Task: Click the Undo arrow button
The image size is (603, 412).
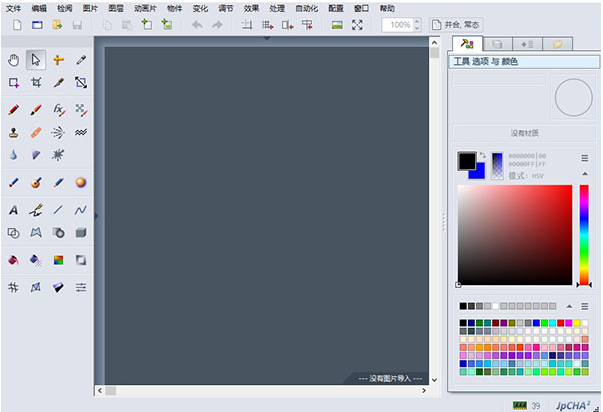Action: click(197, 24)
